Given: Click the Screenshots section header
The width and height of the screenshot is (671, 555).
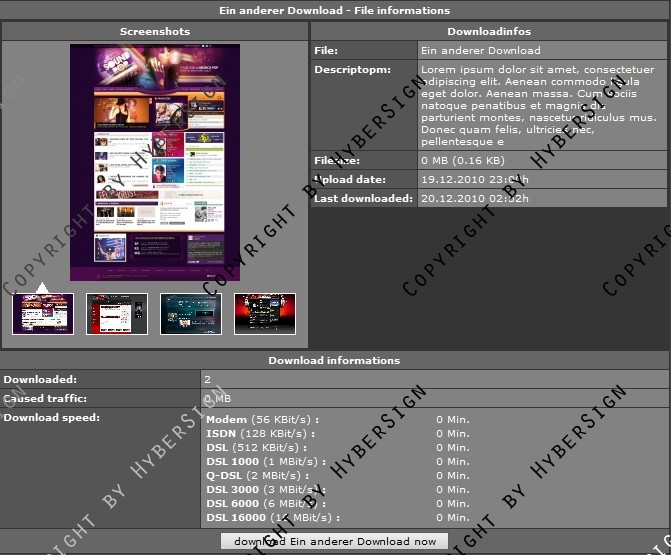Looking at the screenshot, I should point(155,32).
